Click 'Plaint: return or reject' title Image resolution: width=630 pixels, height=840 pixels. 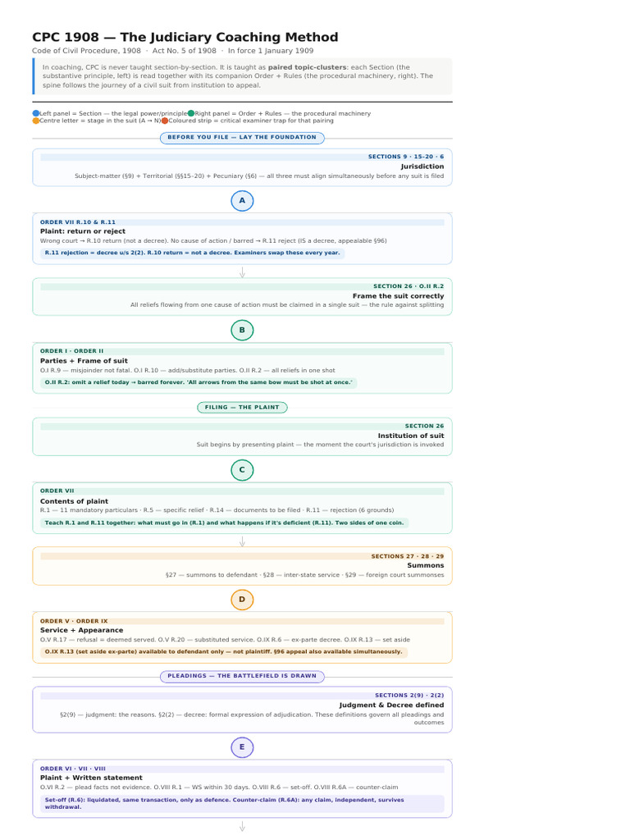pos(83,231)
